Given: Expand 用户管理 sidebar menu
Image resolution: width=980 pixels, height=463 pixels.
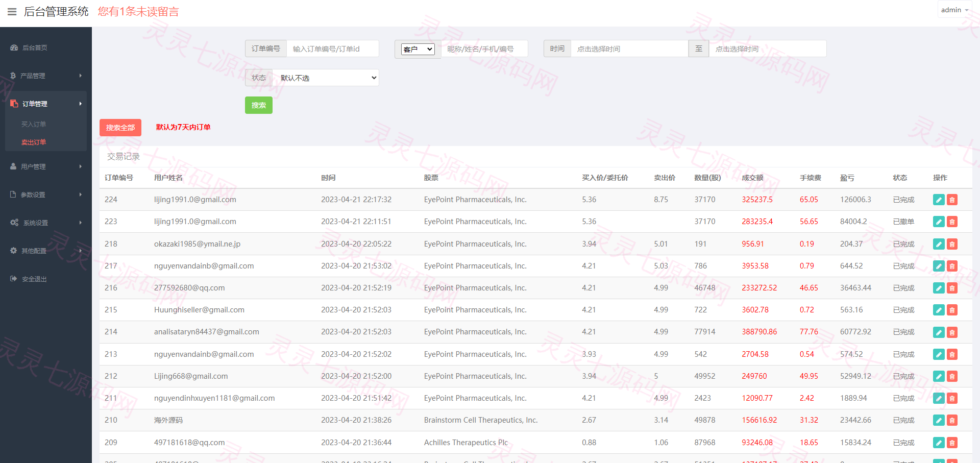Looking at the screenshot, I should point(46,166).
